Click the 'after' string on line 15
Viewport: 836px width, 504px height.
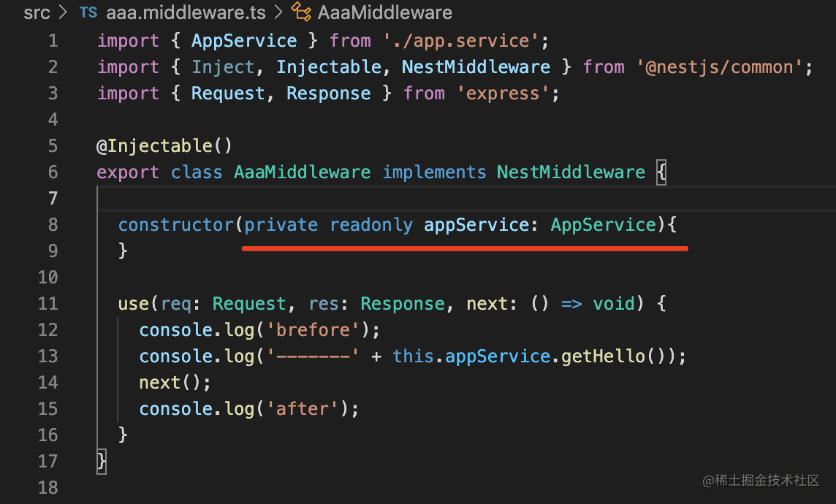coord(308,409)
